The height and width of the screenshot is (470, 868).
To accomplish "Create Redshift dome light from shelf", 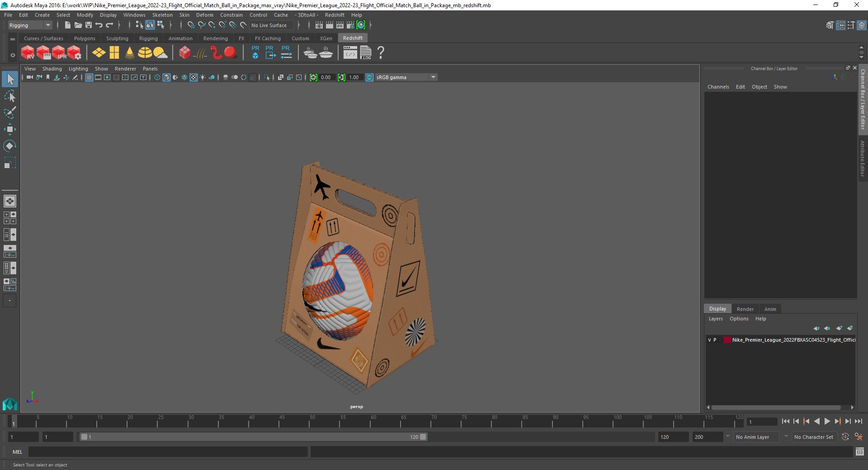I will click(x=145, y=52).
